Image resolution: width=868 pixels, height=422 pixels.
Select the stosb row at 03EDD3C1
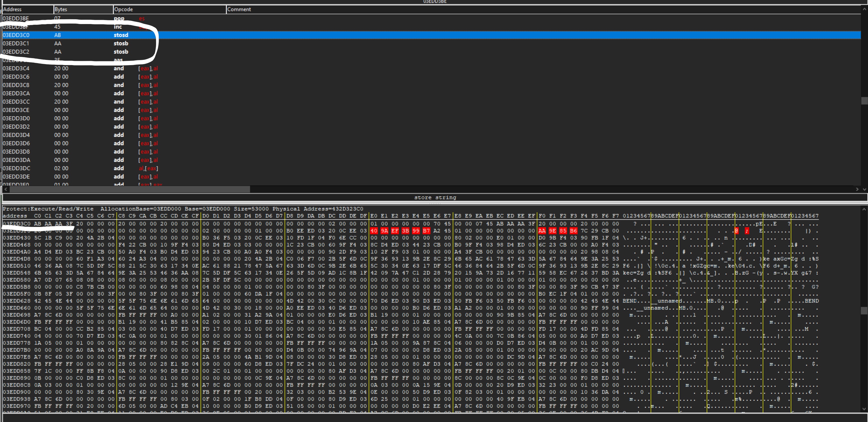click(121, 44)
